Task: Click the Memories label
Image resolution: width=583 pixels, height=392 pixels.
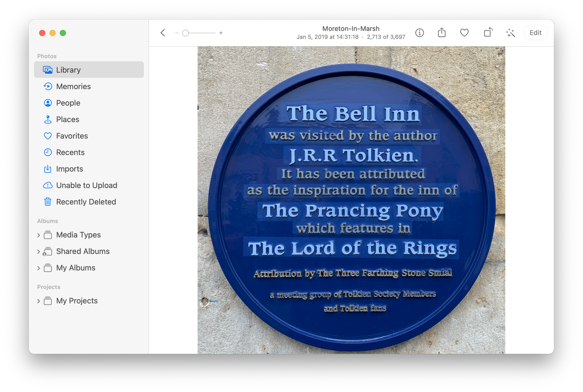Action: pyautogui.click(x=73, y=86)
